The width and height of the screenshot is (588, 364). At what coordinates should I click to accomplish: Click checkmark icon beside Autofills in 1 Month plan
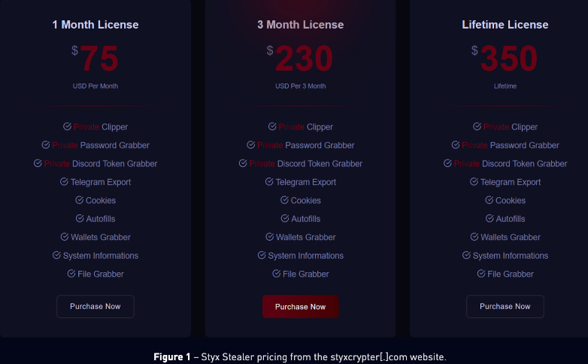(80, 218)
